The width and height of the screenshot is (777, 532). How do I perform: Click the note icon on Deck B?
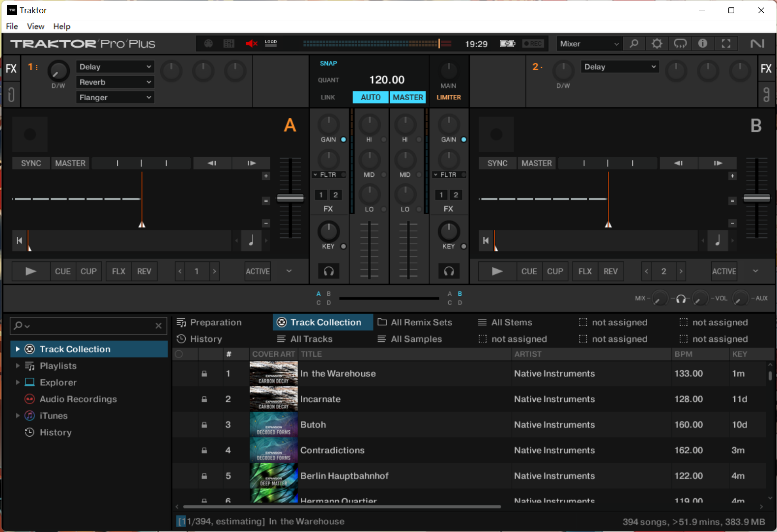[718, 241]
